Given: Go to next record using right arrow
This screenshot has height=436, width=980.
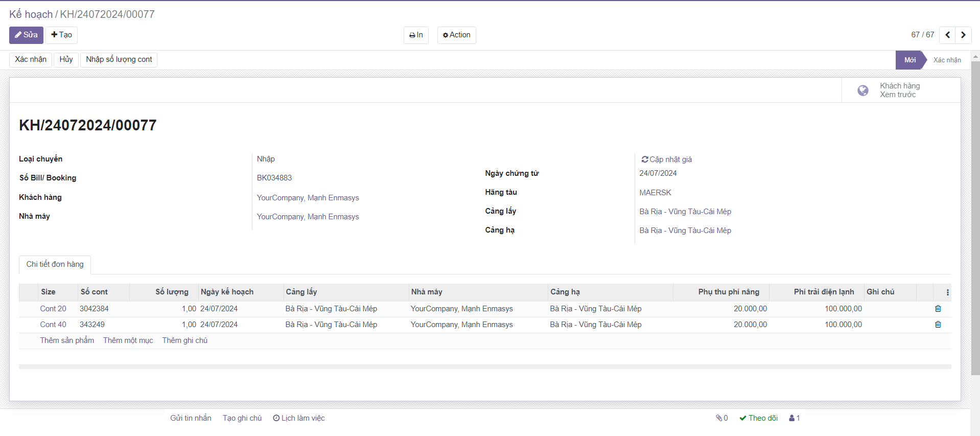Looking at the screenshot, I should coord(963,35).
